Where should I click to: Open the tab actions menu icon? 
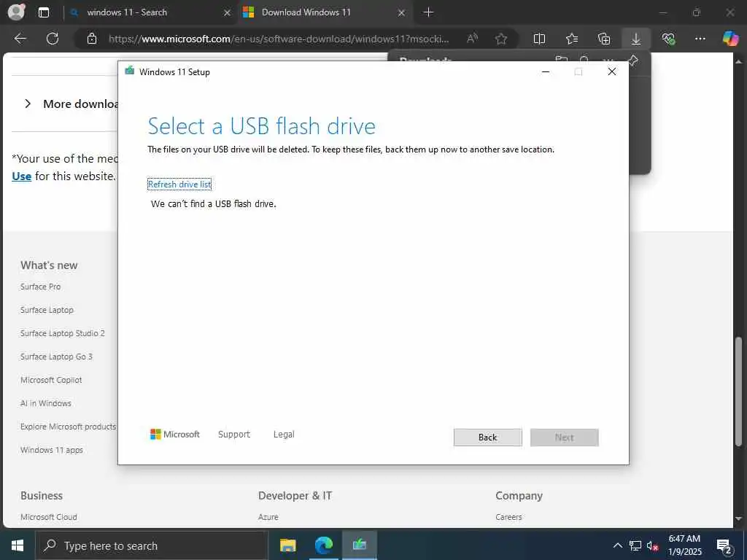tap(44, 12)
